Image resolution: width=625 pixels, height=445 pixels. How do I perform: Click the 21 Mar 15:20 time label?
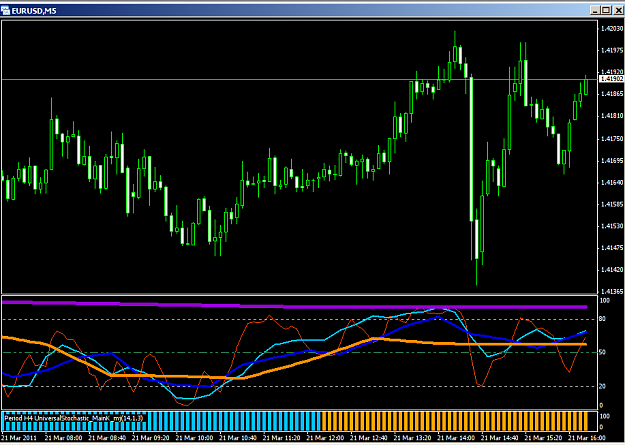pos(541,437)
